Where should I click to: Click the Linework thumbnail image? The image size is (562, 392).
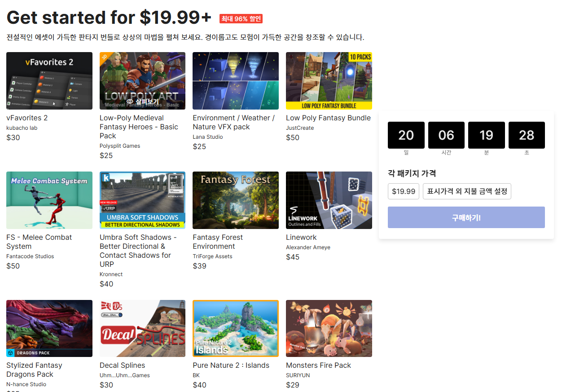[x=329, y=200]
